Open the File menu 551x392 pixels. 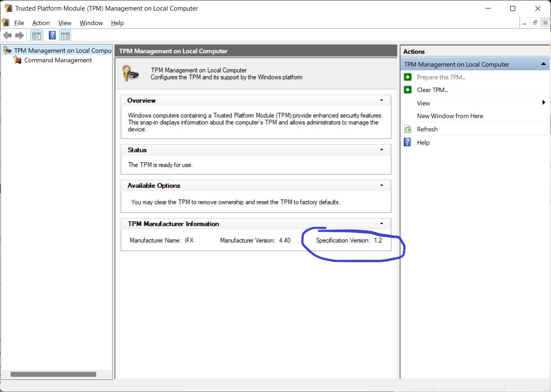[x=19, y=23]
